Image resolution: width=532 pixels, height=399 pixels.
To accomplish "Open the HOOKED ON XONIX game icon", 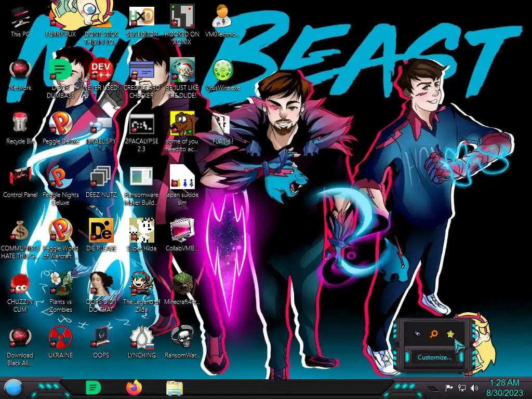I will point(182,16).
